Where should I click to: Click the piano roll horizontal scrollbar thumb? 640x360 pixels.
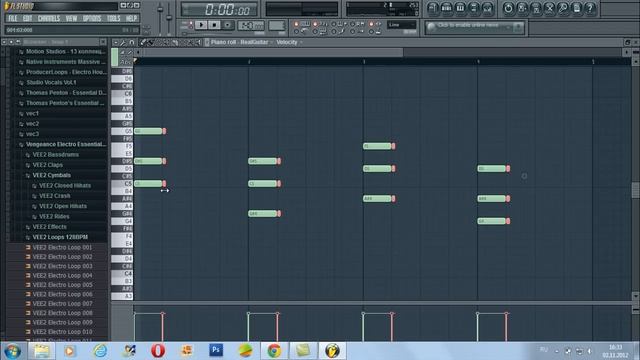click(273, 52)
